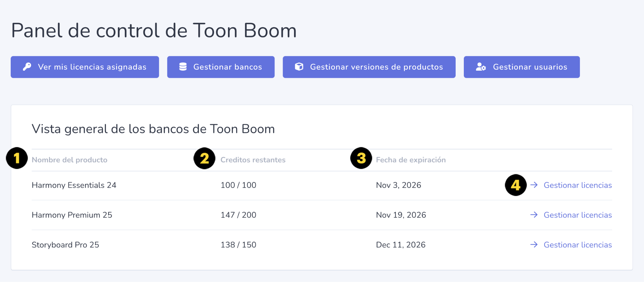
Task: Open Ver mis licencias asignadas
Action: pos(85,67)
